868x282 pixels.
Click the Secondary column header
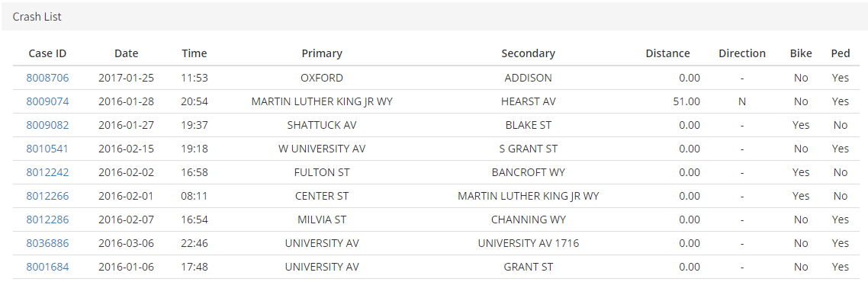(x=528, y=53)
